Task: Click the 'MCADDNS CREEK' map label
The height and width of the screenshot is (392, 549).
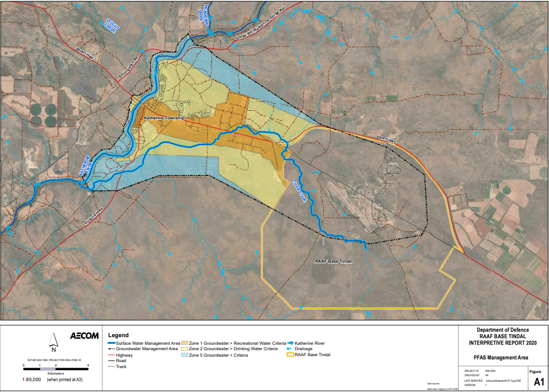Action: click(x=203, y=15)
